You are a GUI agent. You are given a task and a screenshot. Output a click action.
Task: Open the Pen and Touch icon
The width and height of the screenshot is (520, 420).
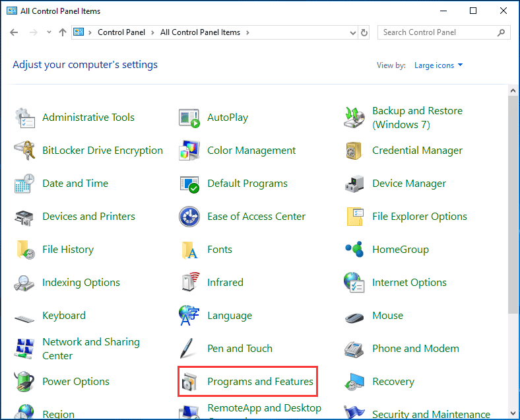[189, 349]
